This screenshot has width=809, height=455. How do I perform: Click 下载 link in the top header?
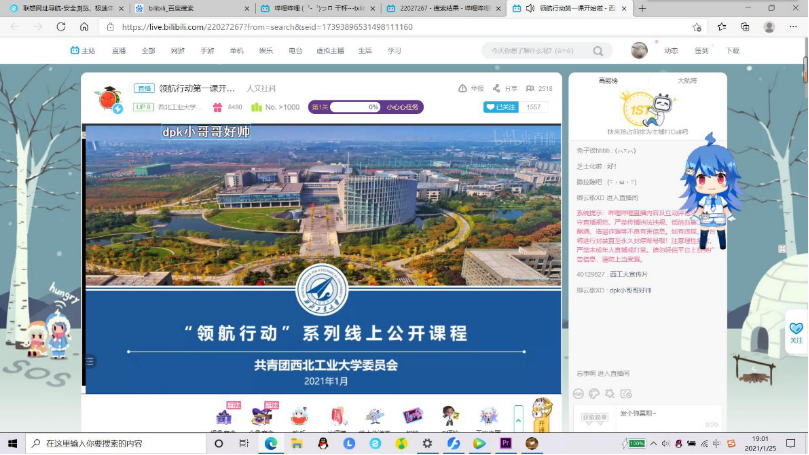(732, 50)
